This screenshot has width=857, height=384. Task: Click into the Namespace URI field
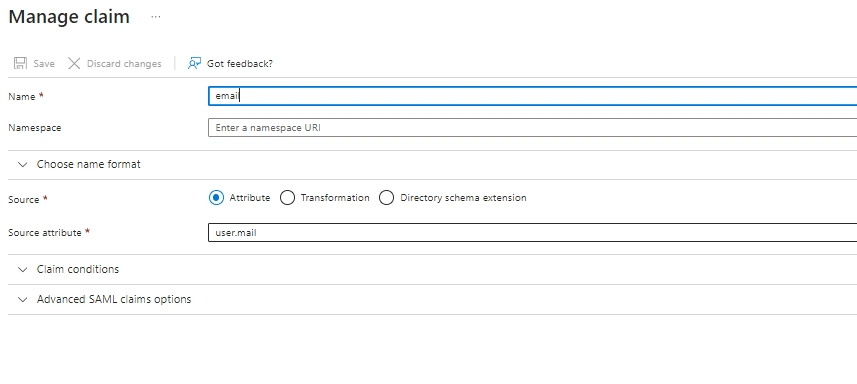[532, 128]
